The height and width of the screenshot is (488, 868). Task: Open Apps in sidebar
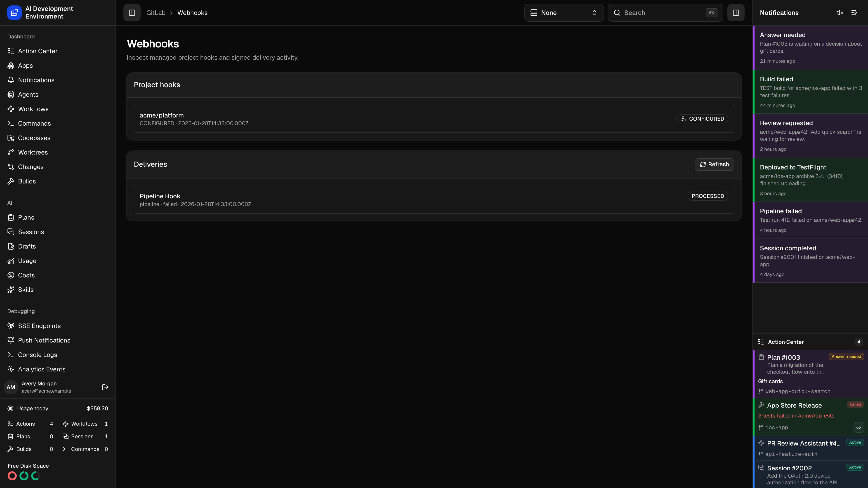click(58, 66)
